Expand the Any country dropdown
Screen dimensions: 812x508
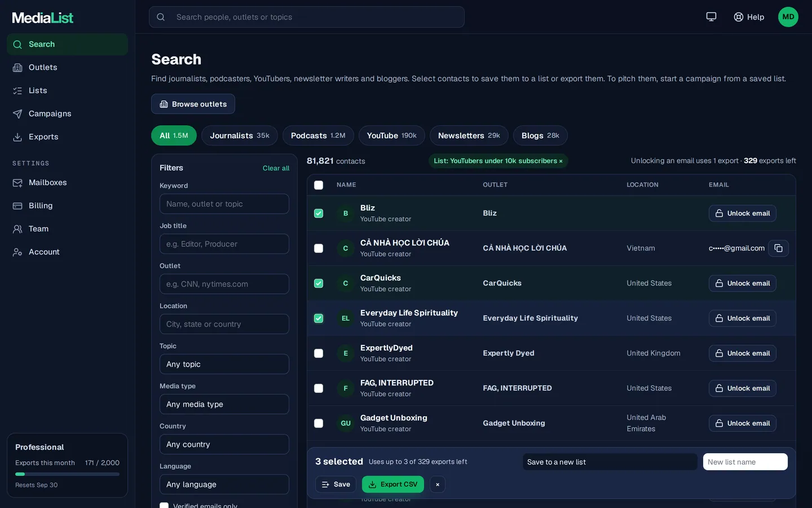point(224,444)
